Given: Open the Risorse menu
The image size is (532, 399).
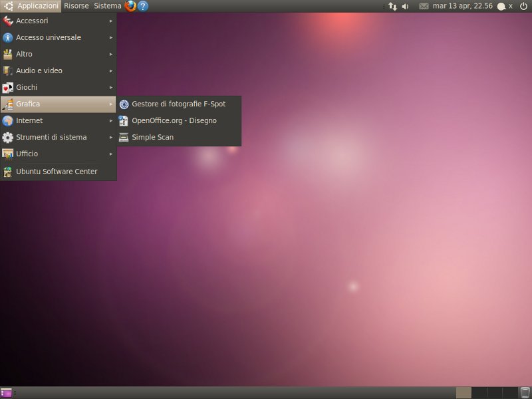Looking at the screenshot, I should 76,6.
